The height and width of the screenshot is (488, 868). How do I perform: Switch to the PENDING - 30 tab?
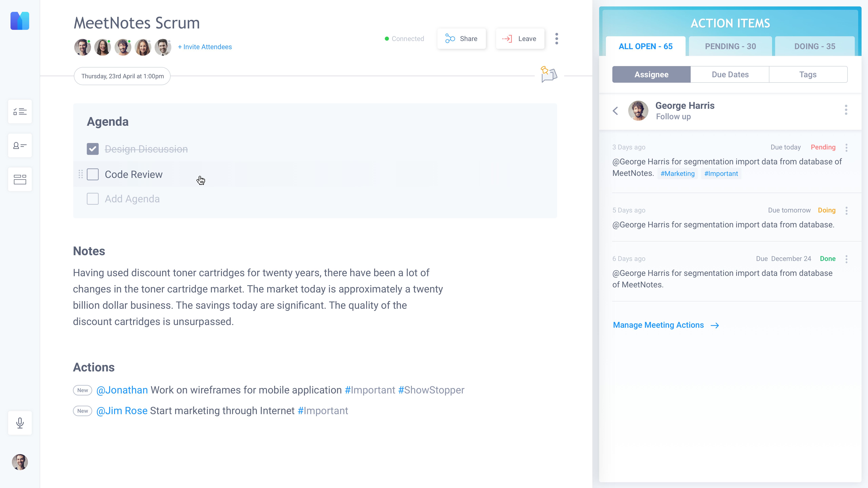point(731,46)
